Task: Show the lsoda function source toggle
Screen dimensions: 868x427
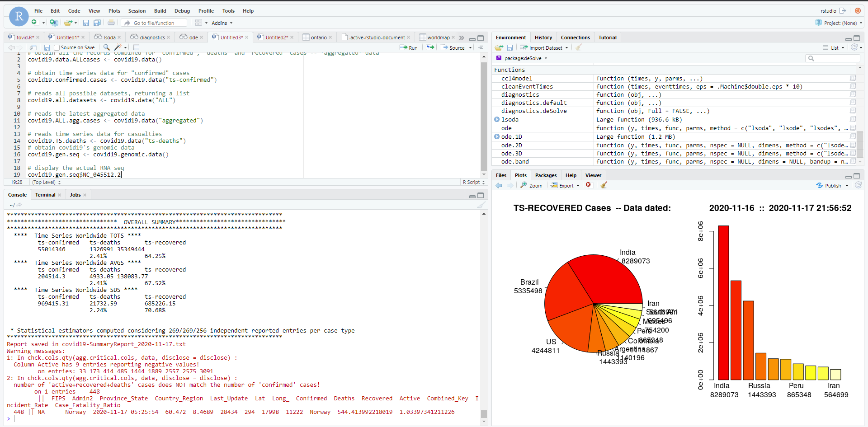Action: click(x=497, y=120)
